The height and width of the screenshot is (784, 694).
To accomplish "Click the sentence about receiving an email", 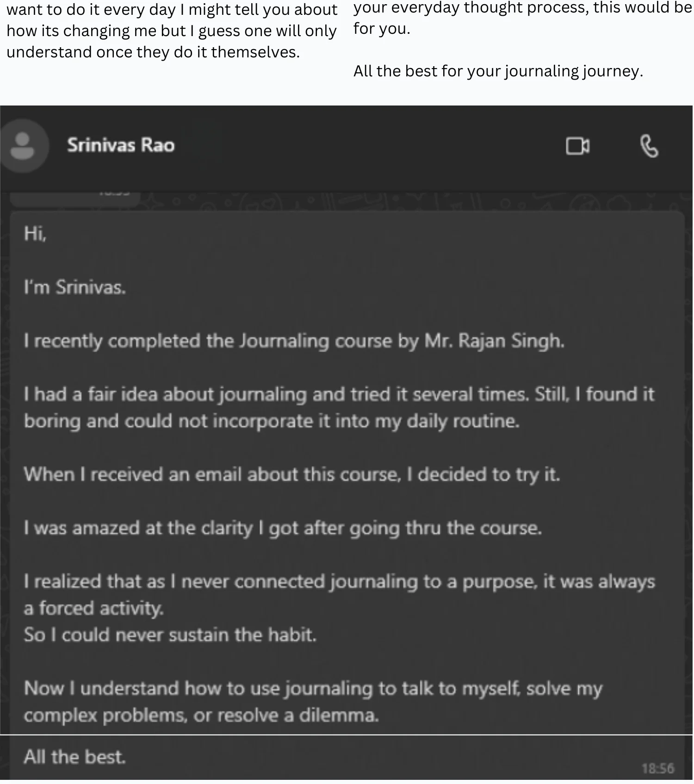I will 292,475.
